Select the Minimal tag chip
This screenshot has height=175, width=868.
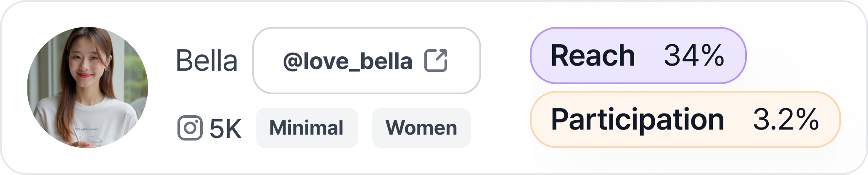coord(307,128)
